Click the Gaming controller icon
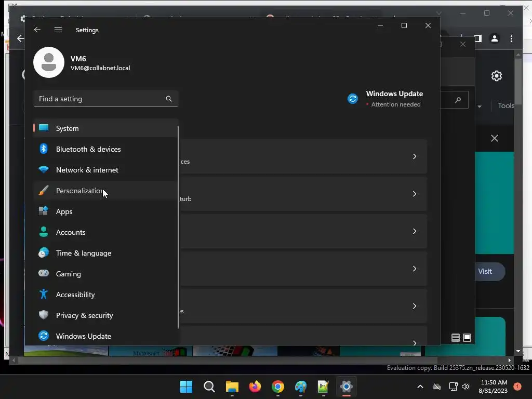This screenshot has height=399, width=532. tap(44, 273)
